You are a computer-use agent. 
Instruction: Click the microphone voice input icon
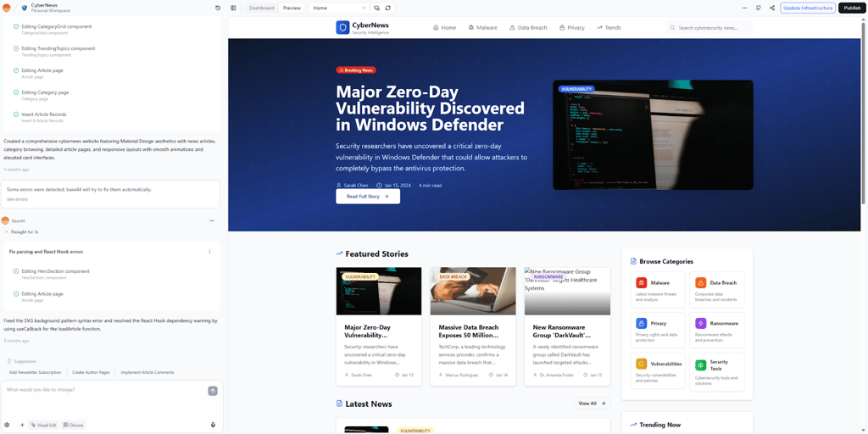[x=213, y=425]
